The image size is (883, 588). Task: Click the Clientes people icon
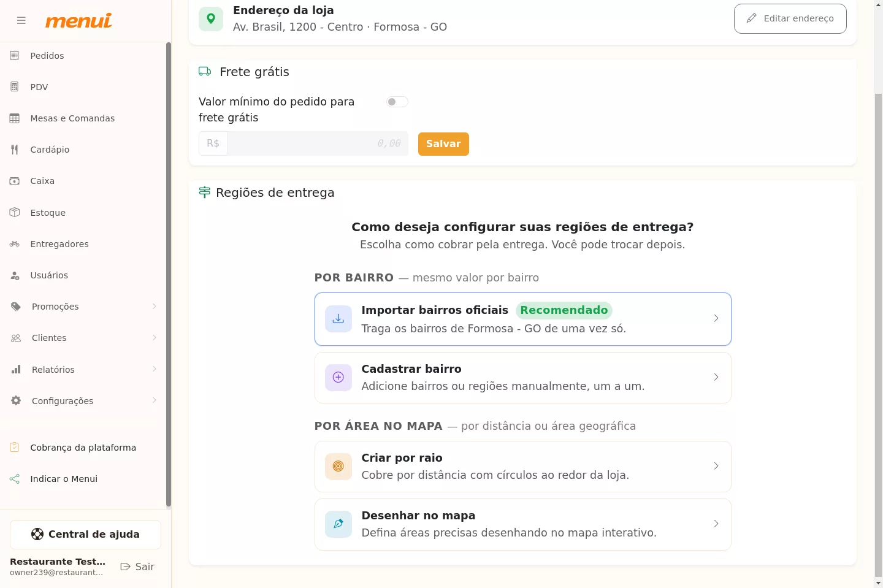click(x=16, y=338)
